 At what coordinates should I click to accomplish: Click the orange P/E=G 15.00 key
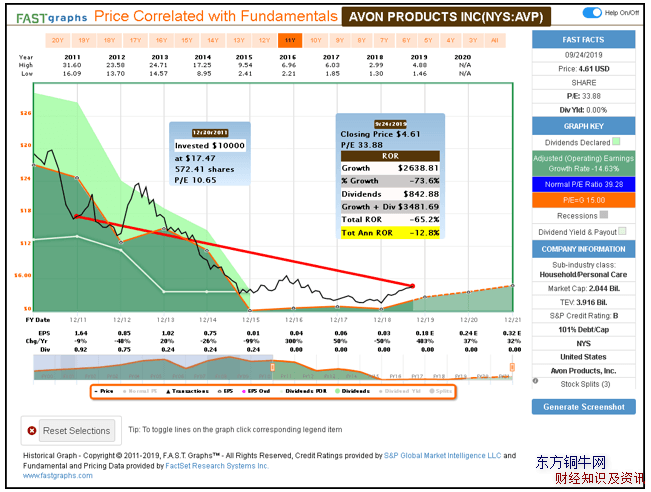point(583,200)
